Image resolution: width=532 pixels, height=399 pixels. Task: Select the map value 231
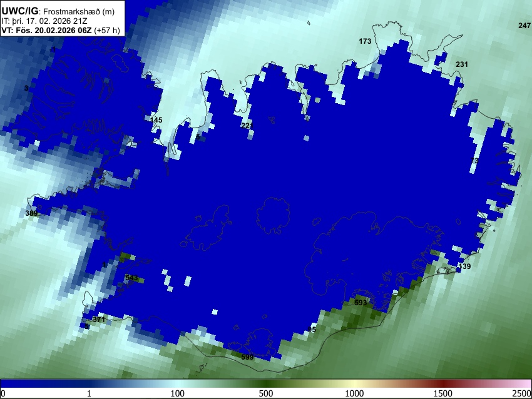(x=462, y=64)
